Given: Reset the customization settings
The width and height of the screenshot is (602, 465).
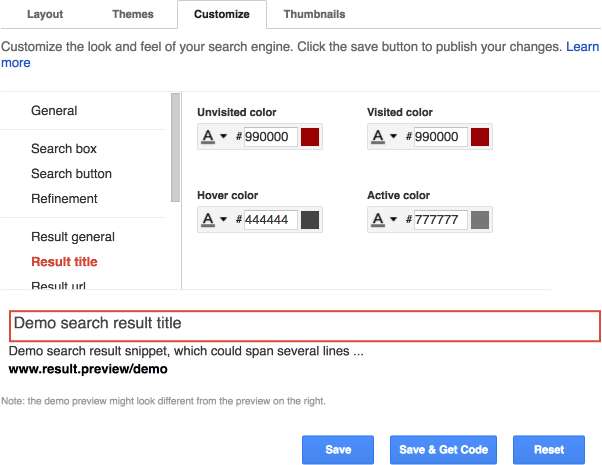Looking at the screenshot, I should pos(548,450).
